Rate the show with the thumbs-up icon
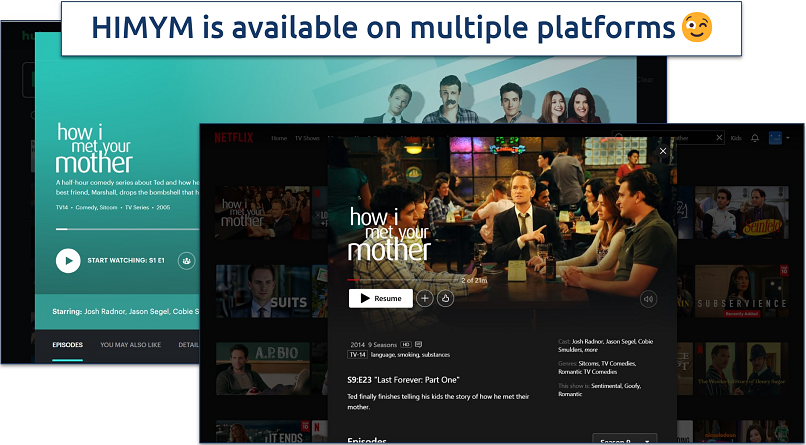 click(x=445, y=299)
